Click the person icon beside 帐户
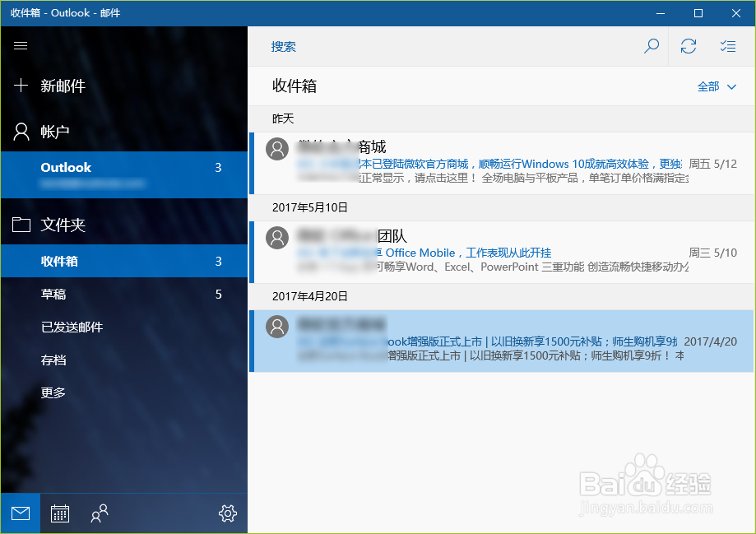This screenshot has width=756, height=534. coord(21,131)
